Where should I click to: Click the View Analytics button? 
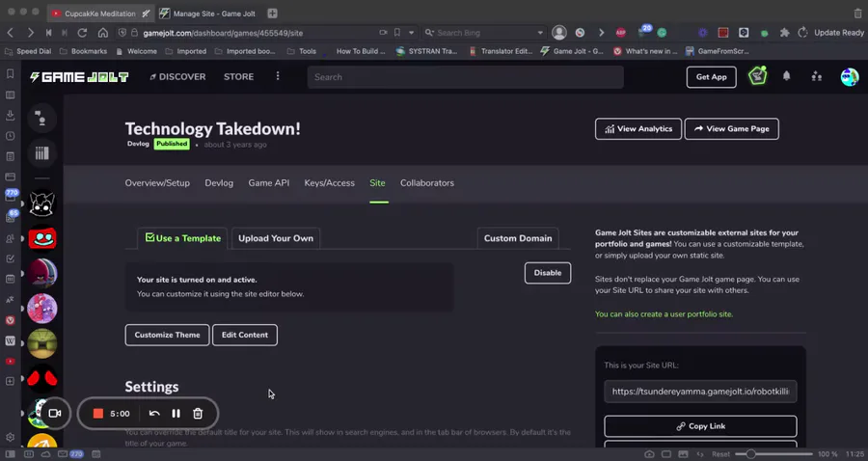tap(638, 129)
